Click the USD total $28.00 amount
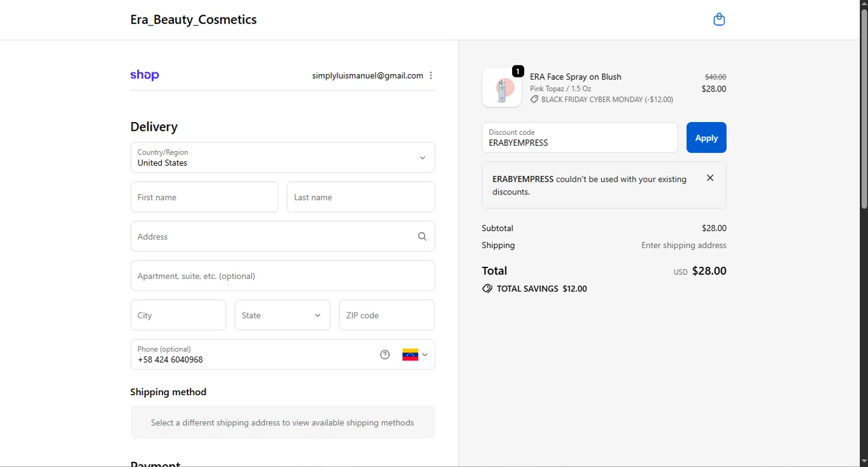Viewport: 868px width, 467px height. pos(709,271)
